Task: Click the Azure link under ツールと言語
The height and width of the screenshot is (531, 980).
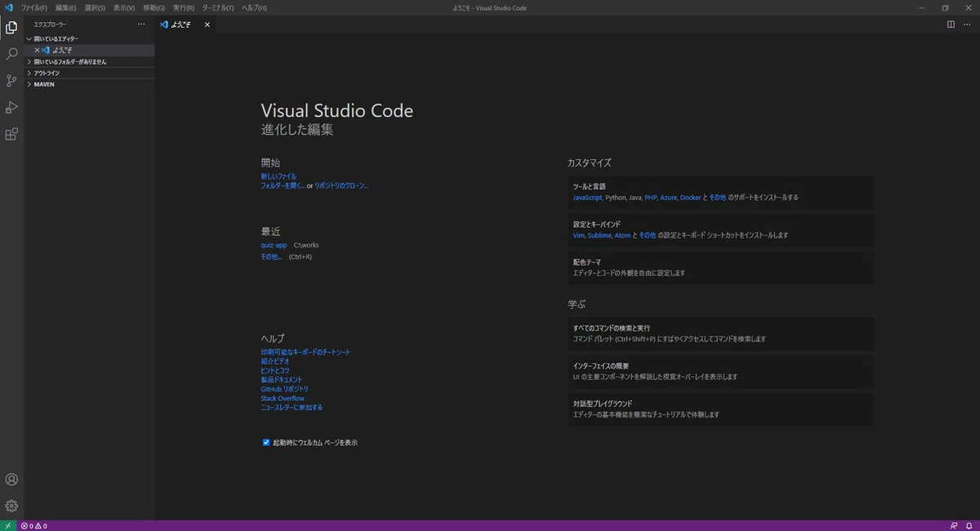Action: click(x=668, y=198)
